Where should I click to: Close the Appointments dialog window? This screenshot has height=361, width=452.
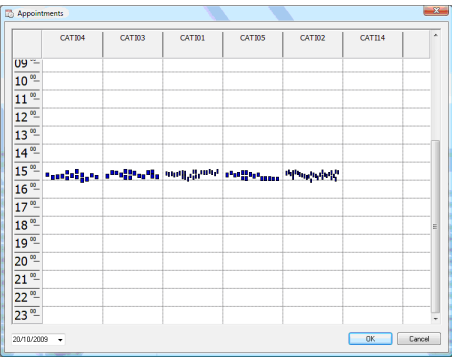436,11
